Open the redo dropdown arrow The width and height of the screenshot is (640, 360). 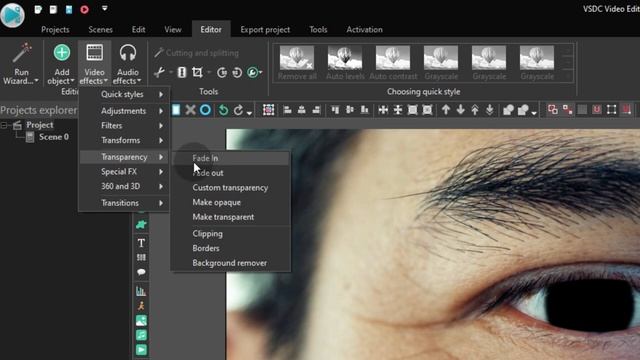pos(249,113)
